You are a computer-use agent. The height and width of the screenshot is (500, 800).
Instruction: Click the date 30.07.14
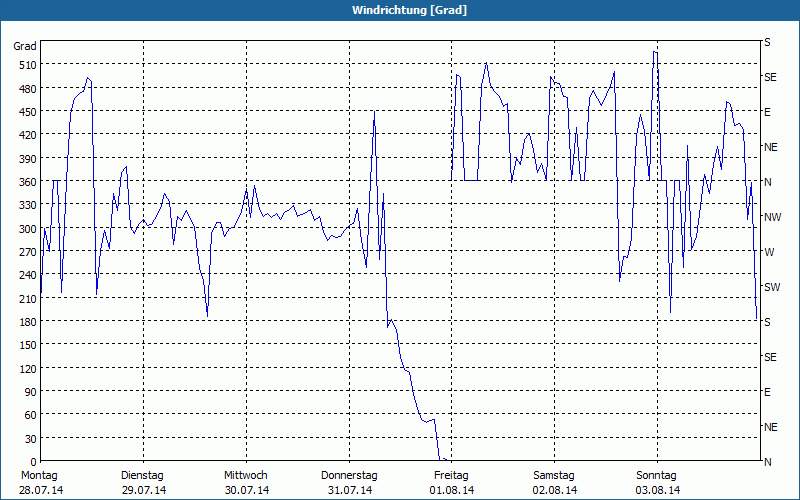(247, 490)
